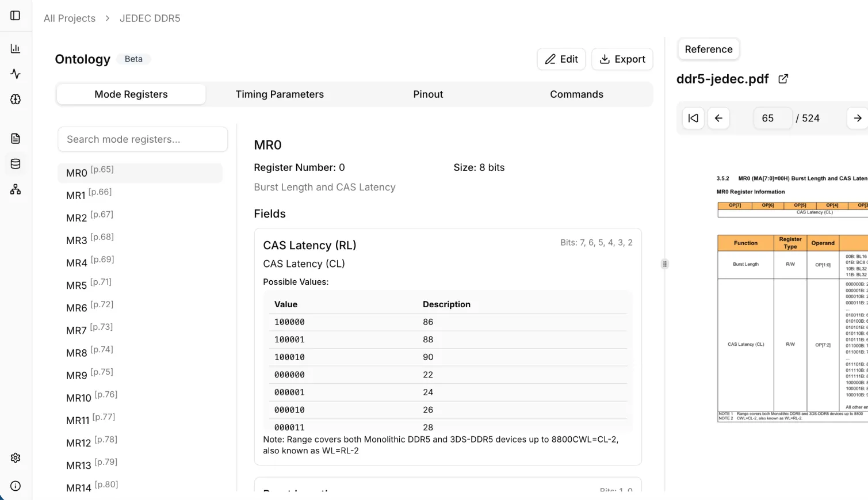Switch to Timing Parameters tab
This screenshot has height=500, width=868.
280,94
